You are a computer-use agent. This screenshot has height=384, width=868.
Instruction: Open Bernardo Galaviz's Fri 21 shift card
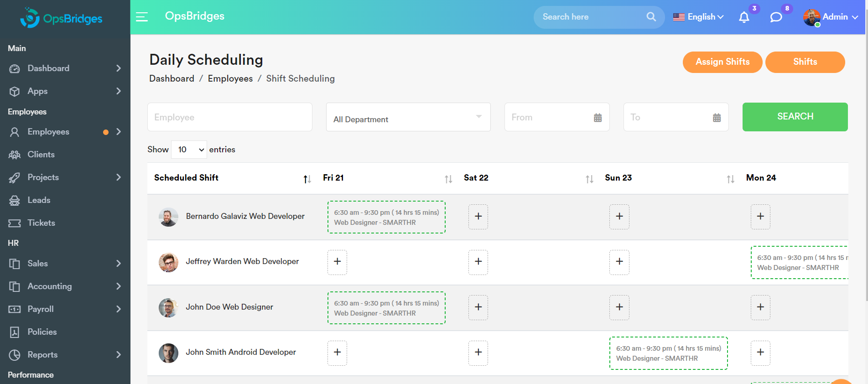(x=386, y=217)
